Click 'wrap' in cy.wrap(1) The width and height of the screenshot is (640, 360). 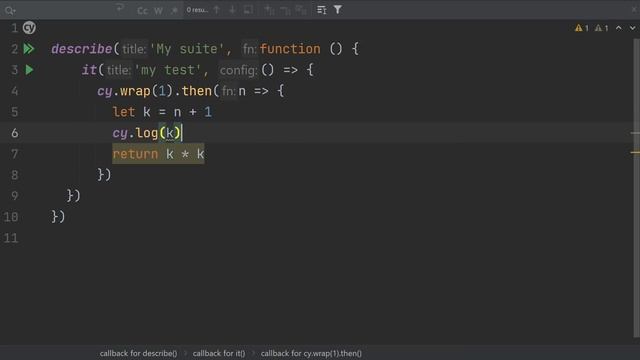135,91
